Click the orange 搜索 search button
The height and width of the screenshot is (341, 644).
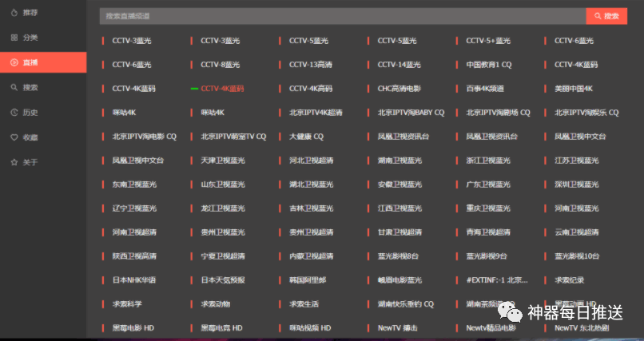606,16
